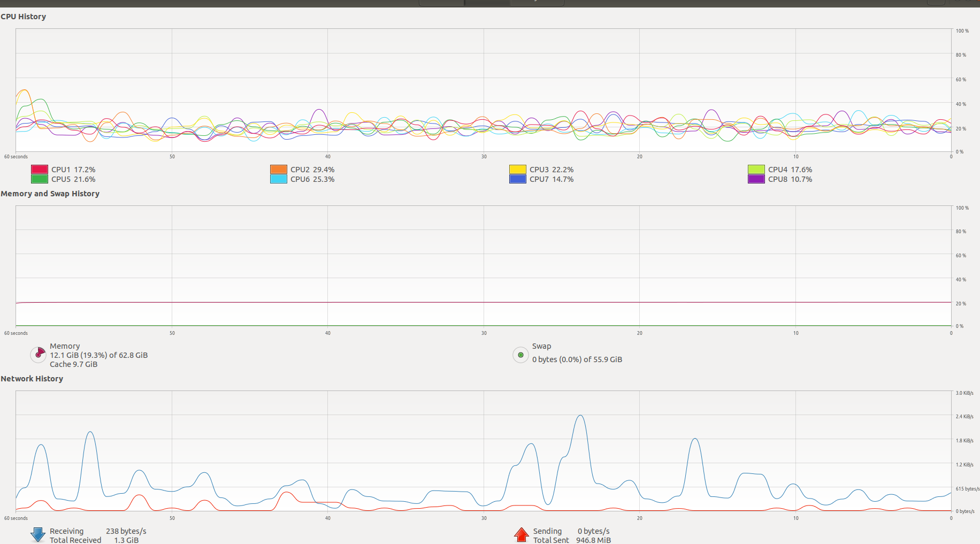Click the blue Receiving arrow icon

pos(38,535)
